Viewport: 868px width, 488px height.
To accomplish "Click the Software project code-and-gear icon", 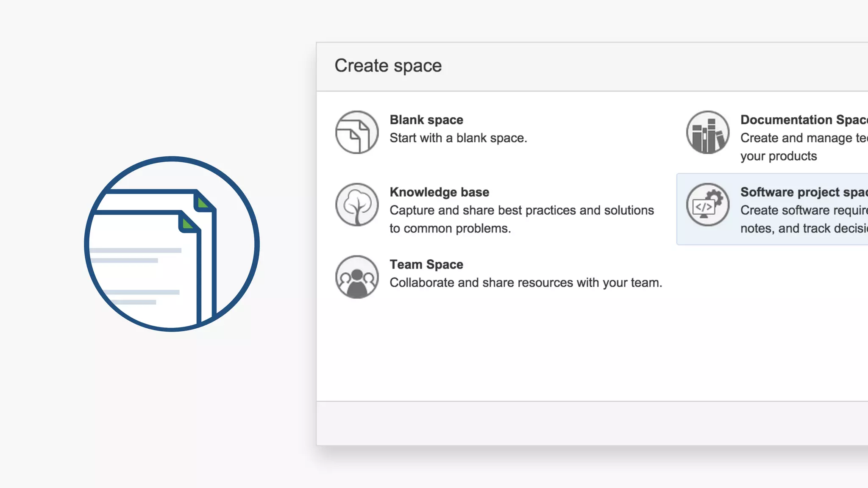I will pyautogui.click(x=707, y=205).
